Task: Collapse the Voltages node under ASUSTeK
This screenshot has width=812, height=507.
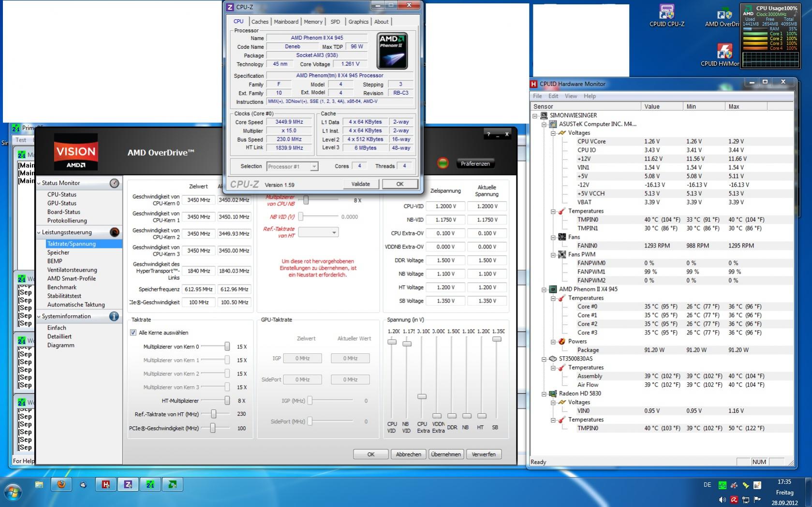Action: pos(553,133)
